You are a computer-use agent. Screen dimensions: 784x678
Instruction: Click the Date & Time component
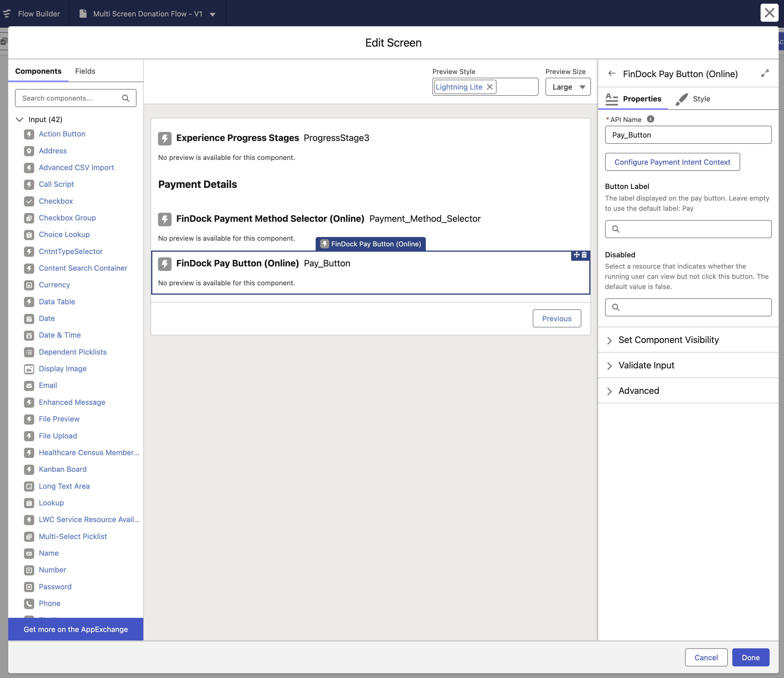(60, 335)
